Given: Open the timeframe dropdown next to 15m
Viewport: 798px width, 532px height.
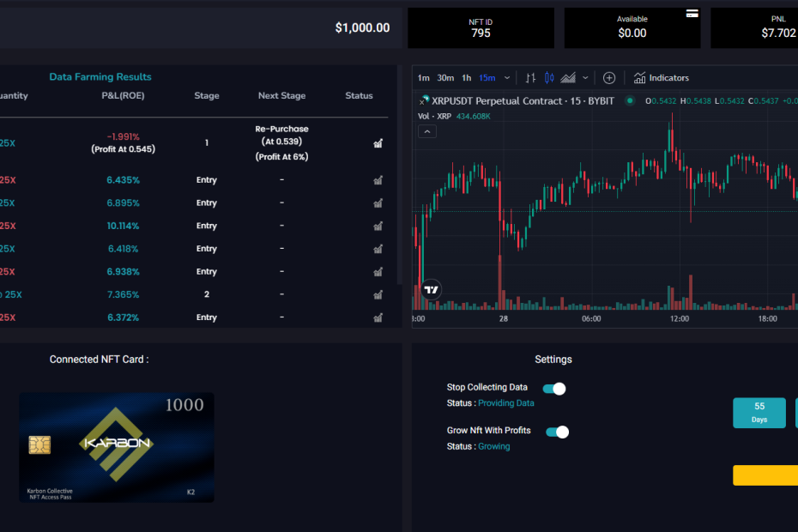Looking at the screenshot, I should coord(506,77).
